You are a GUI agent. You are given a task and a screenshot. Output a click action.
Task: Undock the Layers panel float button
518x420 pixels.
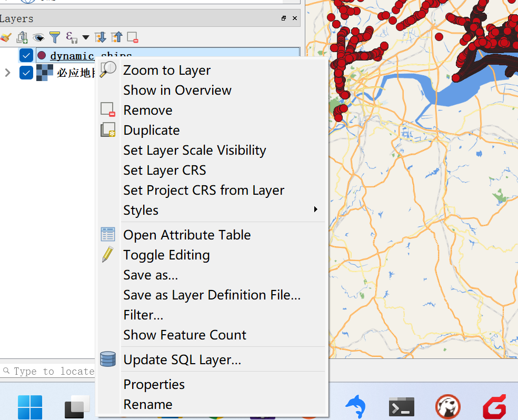coord(284,18)
